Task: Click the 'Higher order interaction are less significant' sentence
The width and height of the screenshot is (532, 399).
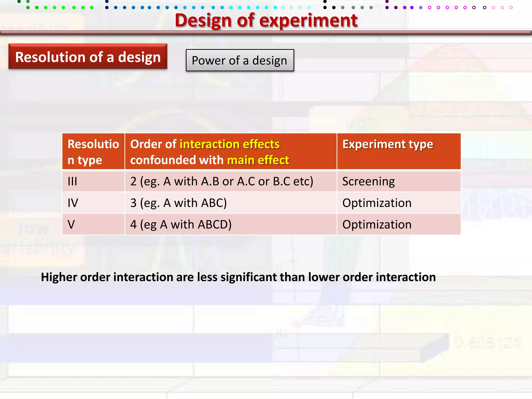Action: (238, 277)
